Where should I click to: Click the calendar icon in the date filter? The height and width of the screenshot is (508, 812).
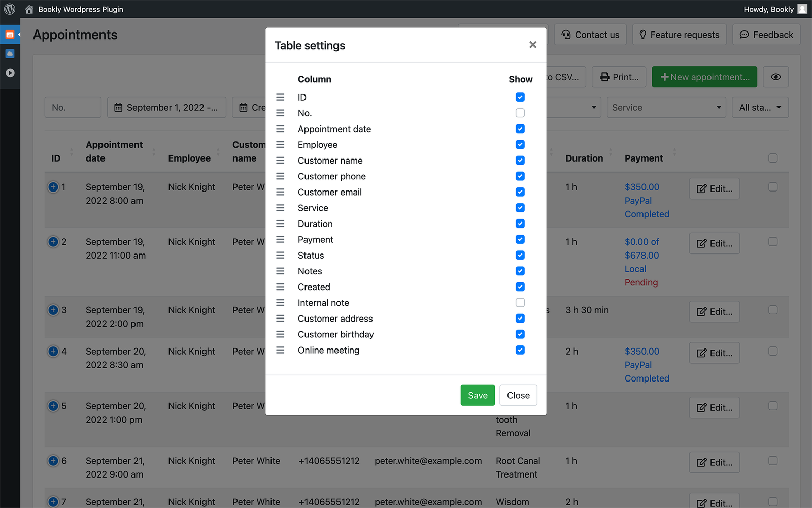click(x=119, y=107)
